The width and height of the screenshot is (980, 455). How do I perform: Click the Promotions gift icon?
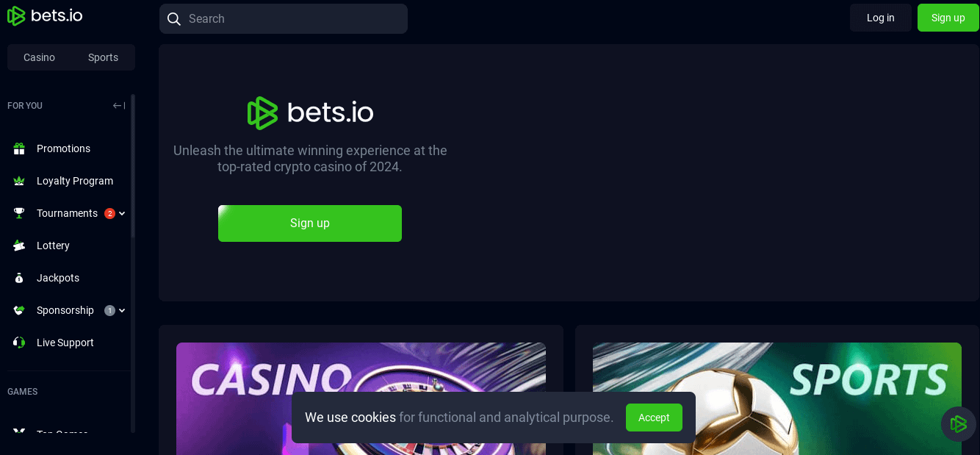pos(19,148)
